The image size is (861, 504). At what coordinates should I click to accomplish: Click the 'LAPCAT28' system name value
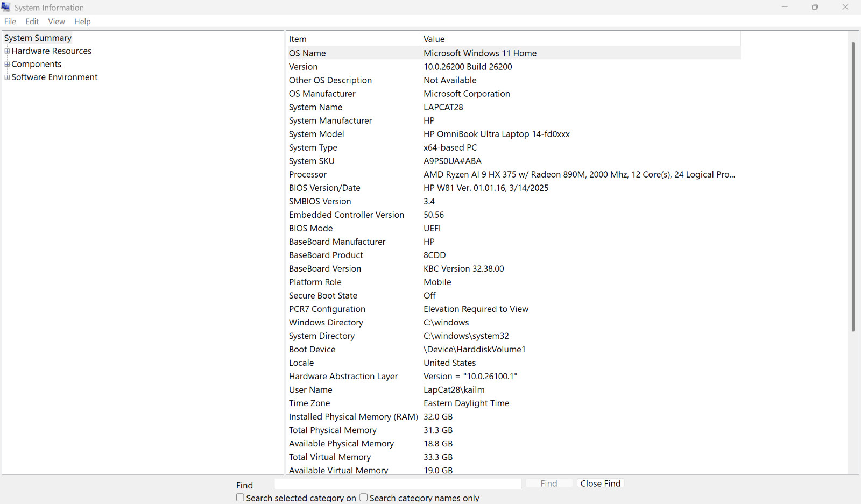pos(443,107)
